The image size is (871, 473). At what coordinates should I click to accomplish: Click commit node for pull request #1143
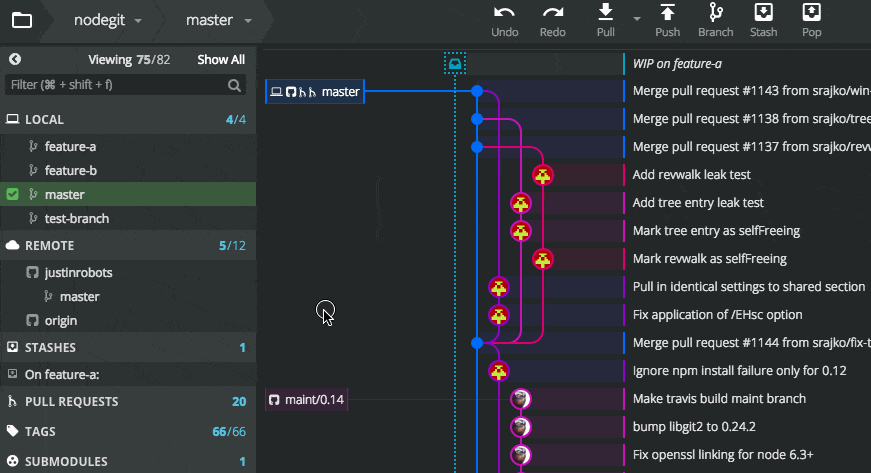click(x=477, y=91)
